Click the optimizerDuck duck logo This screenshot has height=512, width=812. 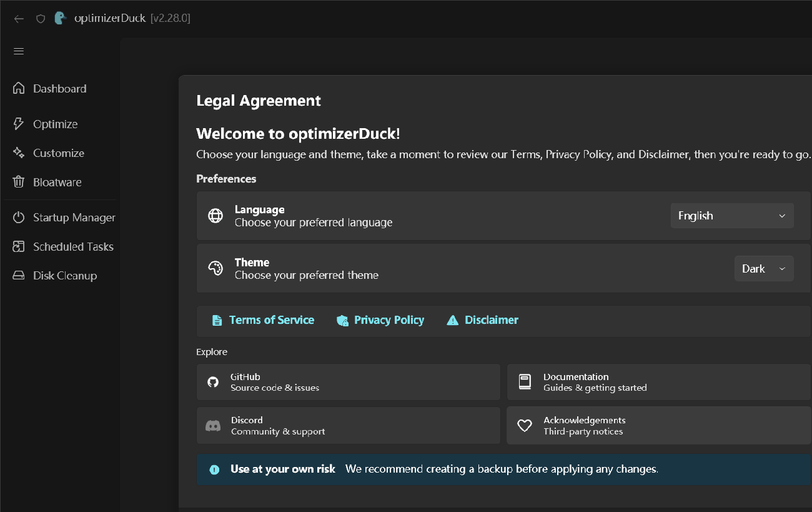(x=60, y=18)
